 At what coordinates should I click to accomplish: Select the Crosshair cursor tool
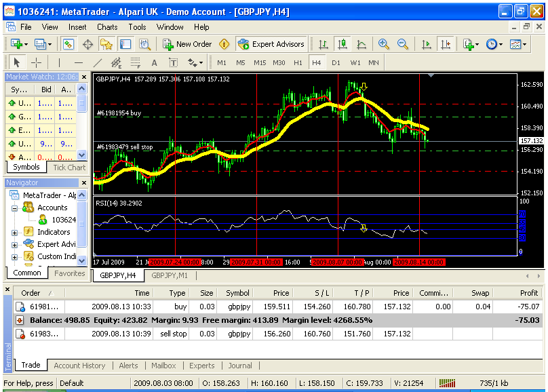pos(37,63)
